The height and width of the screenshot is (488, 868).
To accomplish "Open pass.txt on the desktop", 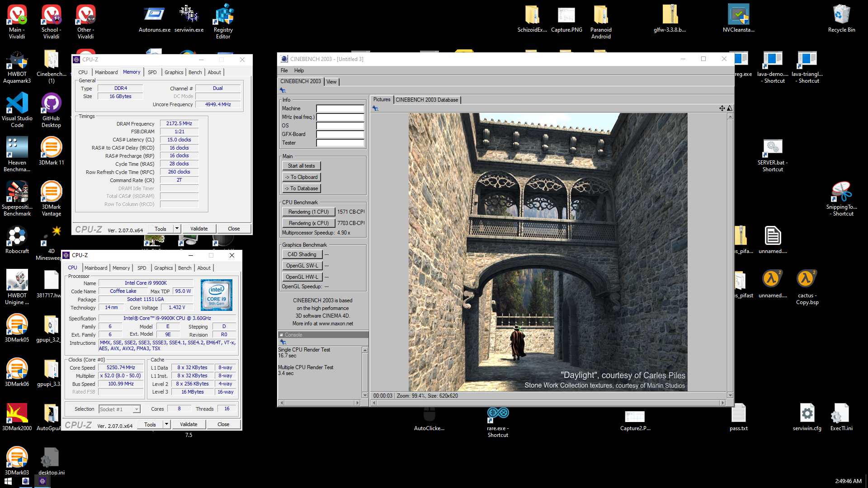I will point(738,417).
